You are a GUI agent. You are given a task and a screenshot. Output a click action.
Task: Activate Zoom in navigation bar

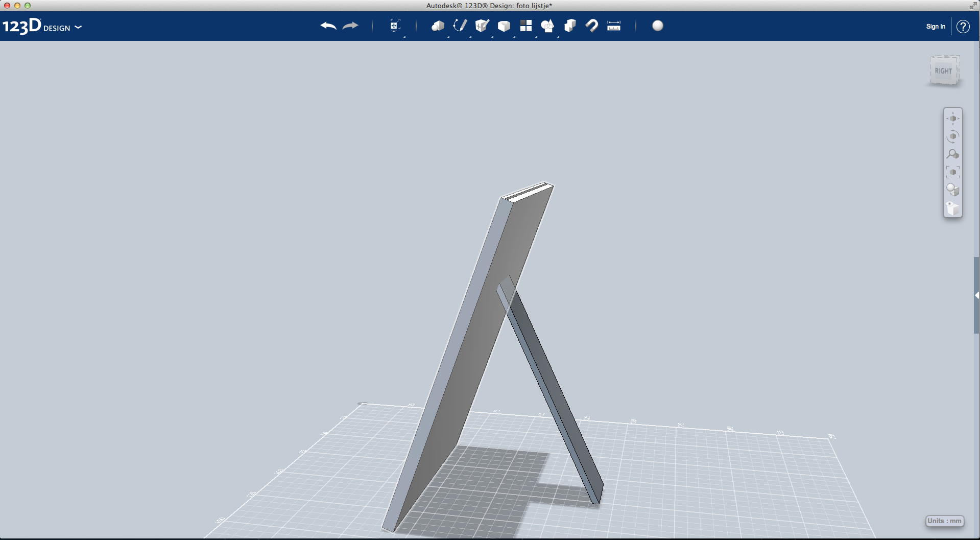pos(953,154)
